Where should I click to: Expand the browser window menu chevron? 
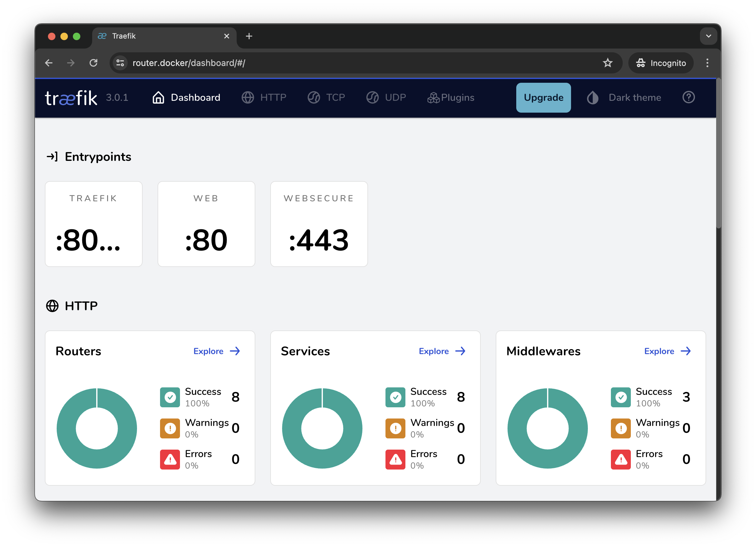click(x=709, y=36)
